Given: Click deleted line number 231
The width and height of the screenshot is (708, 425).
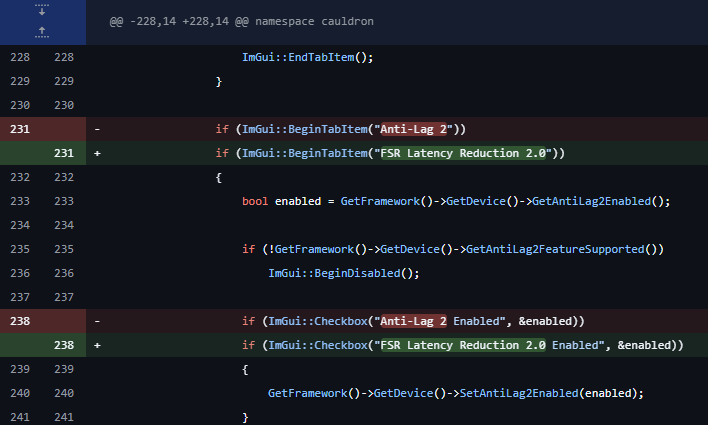Looking at the screenshot, I should click(x=20, y=129).
